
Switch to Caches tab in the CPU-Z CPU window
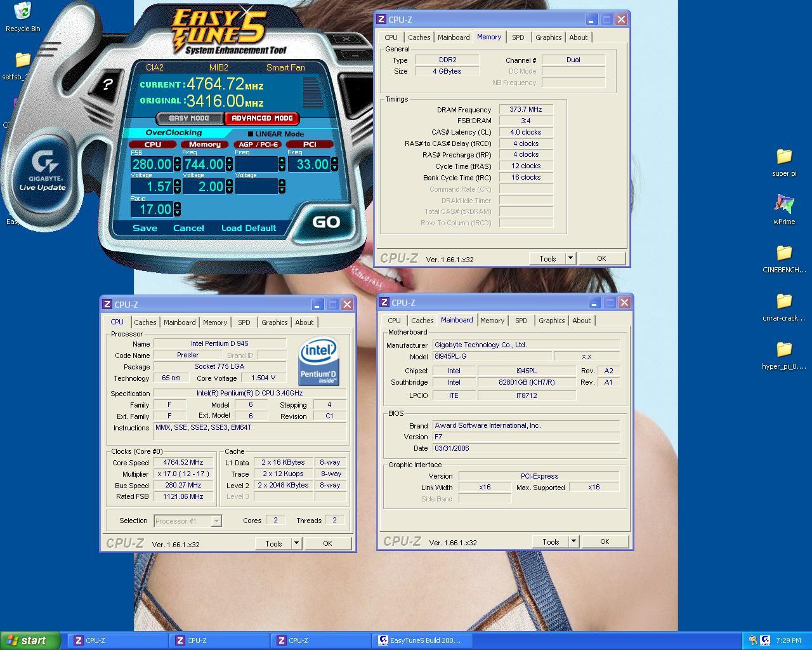(145, 322)
